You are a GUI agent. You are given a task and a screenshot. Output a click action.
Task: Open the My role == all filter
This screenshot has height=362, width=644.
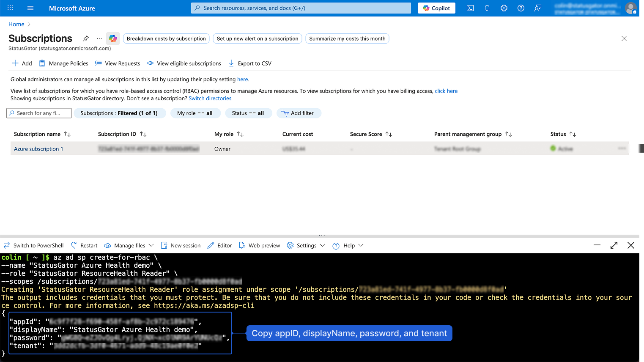point(195,113)
